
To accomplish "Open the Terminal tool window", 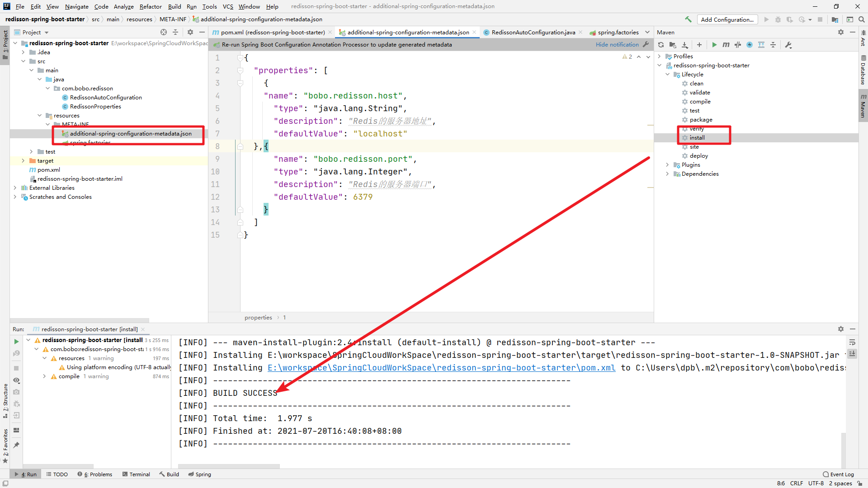I will tap(136, 474).
